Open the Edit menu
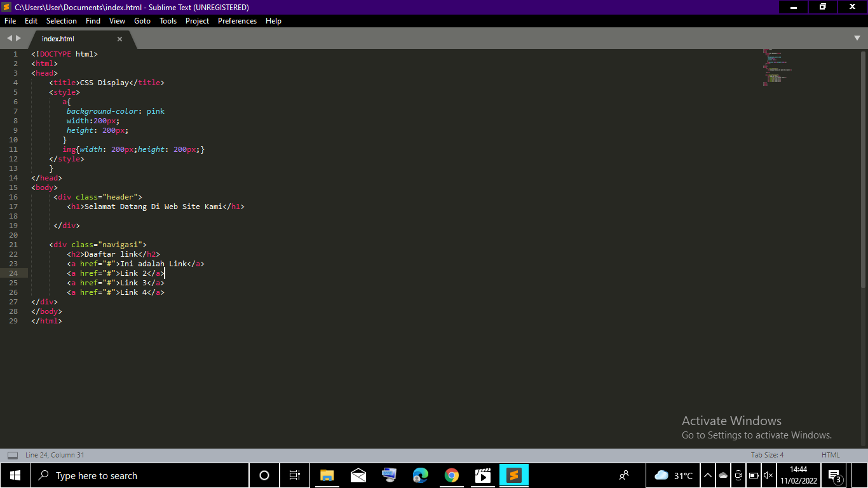The image size is (868, 488). (31, 21)
